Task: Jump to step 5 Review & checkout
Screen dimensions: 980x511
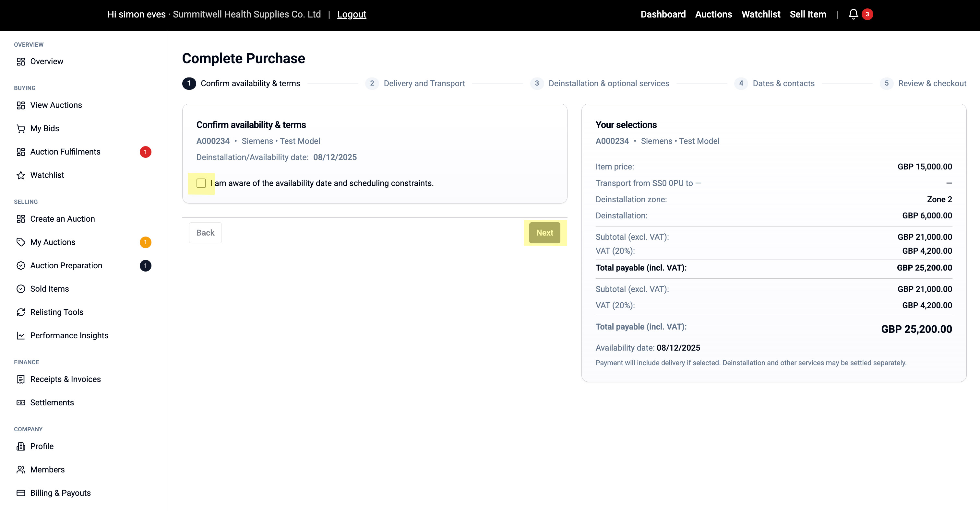Action: [931, 83]
